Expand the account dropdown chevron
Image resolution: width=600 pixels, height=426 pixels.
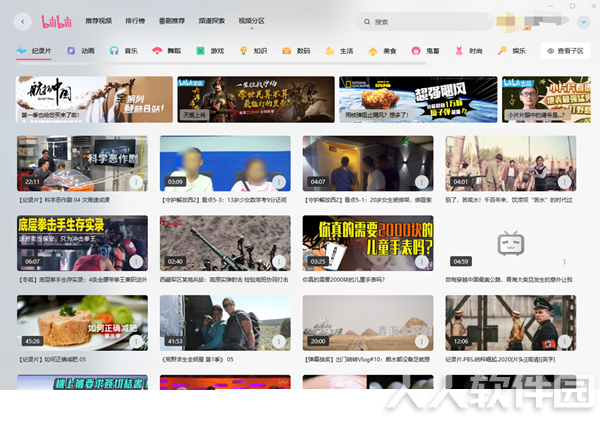pos(584,22)
